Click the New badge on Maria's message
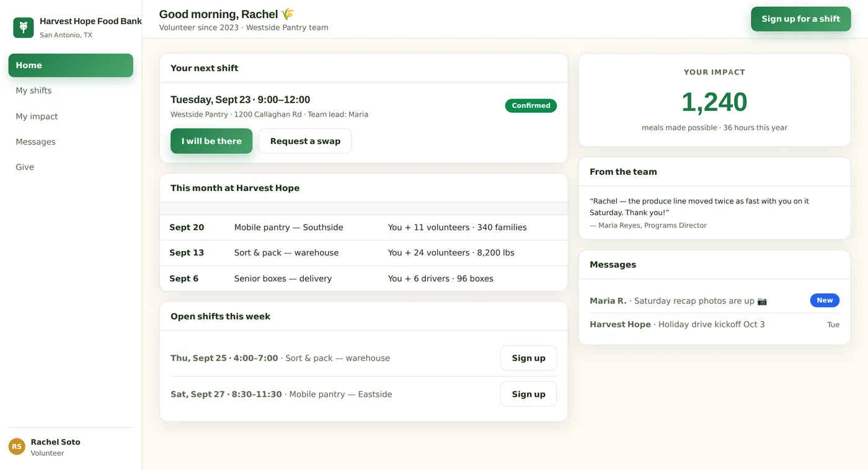 click(x=825, y=300)
